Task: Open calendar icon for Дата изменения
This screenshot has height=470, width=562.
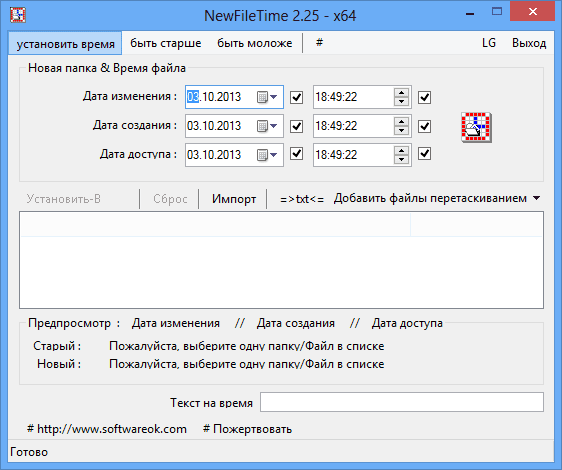Action: coord(262,97)
